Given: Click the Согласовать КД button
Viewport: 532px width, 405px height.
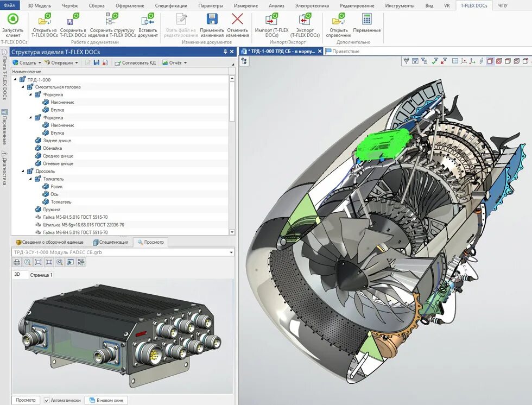Looking at the screenshot, I should 135,63.
